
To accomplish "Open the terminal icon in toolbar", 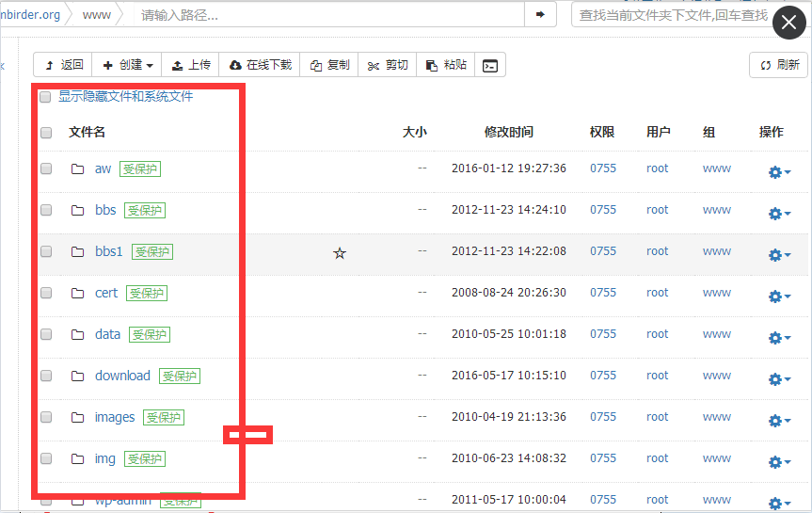I will tap(490, 65).
